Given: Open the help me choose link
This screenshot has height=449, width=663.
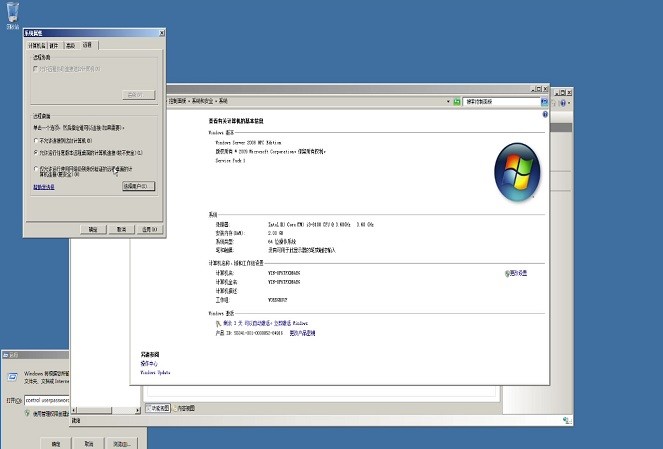Looking at the screenshot, I should click(44, 187).
